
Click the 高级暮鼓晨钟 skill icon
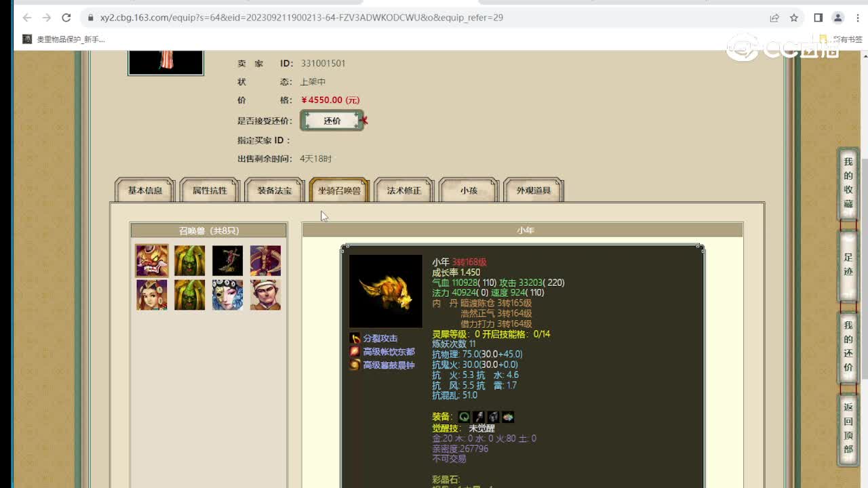point(355,365)
